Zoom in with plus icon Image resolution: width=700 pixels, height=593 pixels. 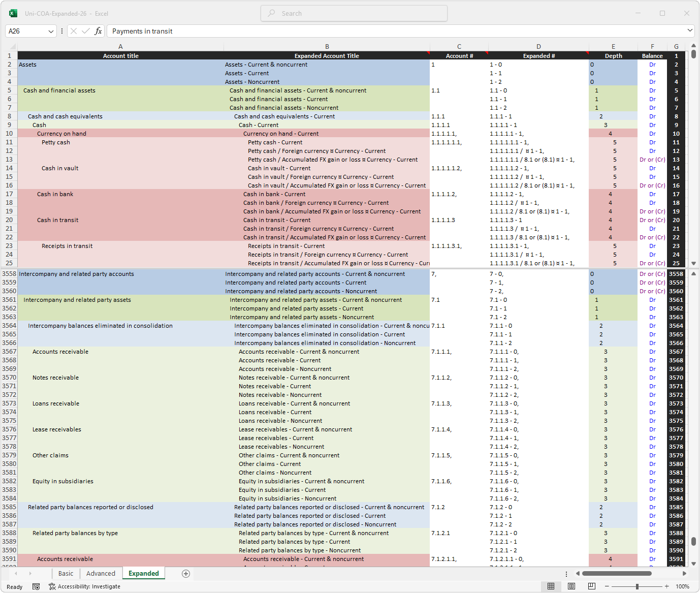(x=667, y=586)
